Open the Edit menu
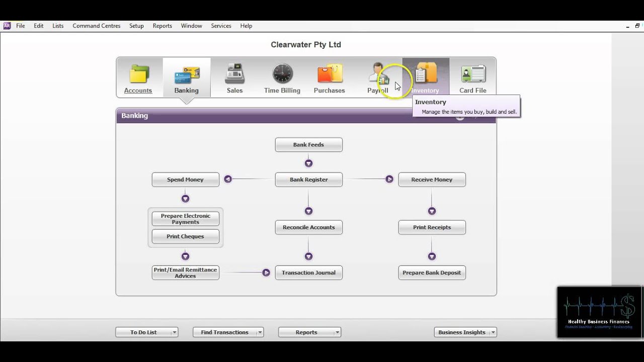 [x=39, y=26]
